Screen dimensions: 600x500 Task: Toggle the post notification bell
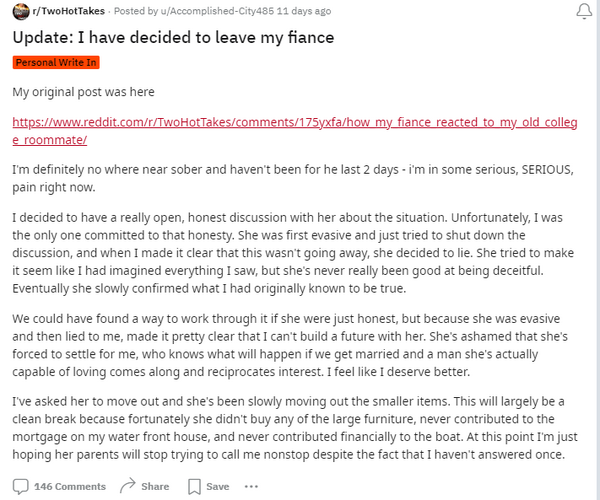tap(584, 11)
